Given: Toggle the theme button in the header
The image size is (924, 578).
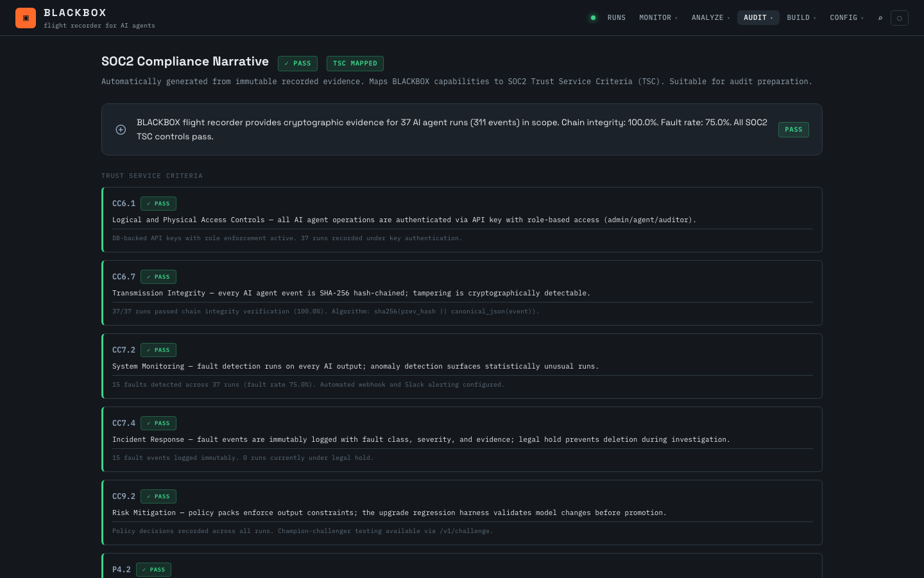Looking at the screenshot, I should [x=900, y=18].
